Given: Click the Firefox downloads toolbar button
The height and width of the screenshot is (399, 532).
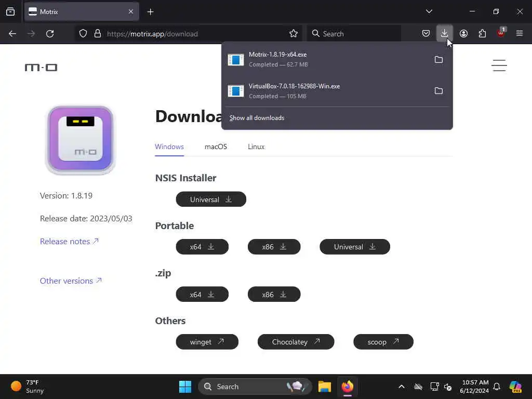Looking at the screenshot, I should tap(444, 34).
